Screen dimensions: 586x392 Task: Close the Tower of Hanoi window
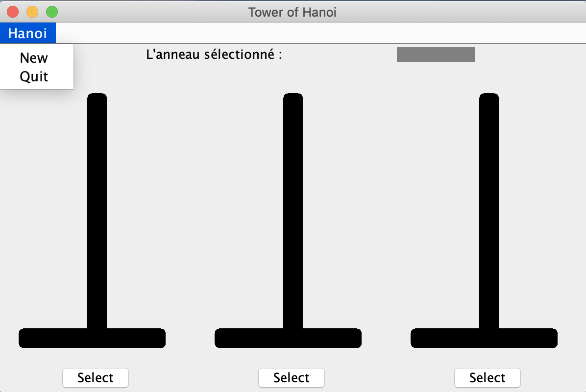pos(13,12)
